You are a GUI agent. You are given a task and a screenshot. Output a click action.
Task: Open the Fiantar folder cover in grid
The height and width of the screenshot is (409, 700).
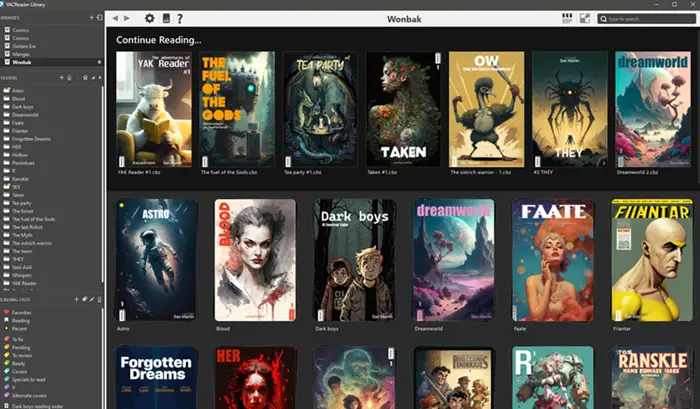tap(652, 260)
